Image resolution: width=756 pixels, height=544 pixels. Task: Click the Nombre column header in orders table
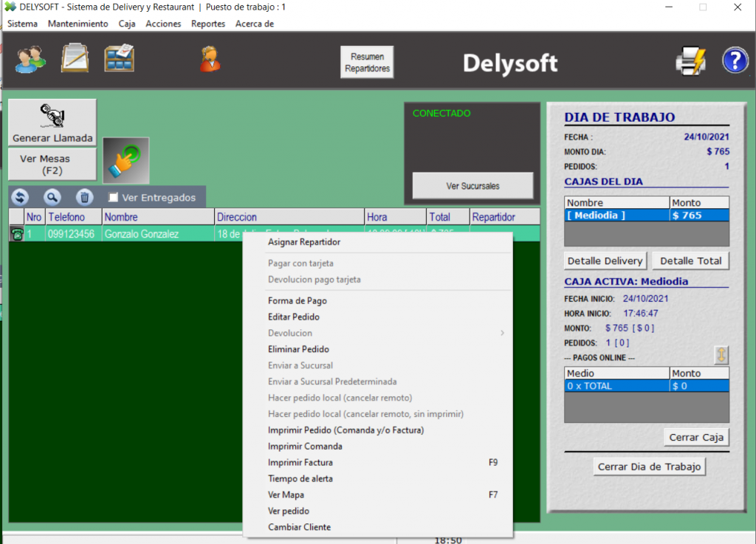pyautogui.click(x=158, y=217)
